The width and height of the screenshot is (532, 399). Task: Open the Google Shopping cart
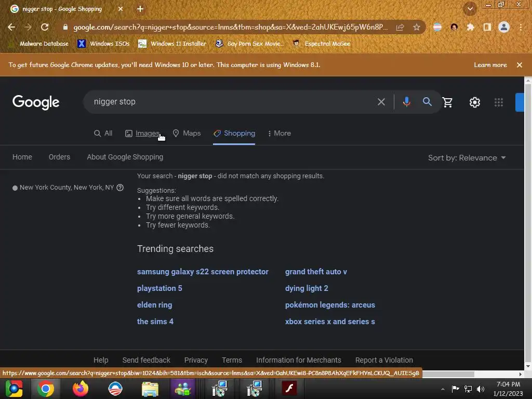click(x=447, y=102)
